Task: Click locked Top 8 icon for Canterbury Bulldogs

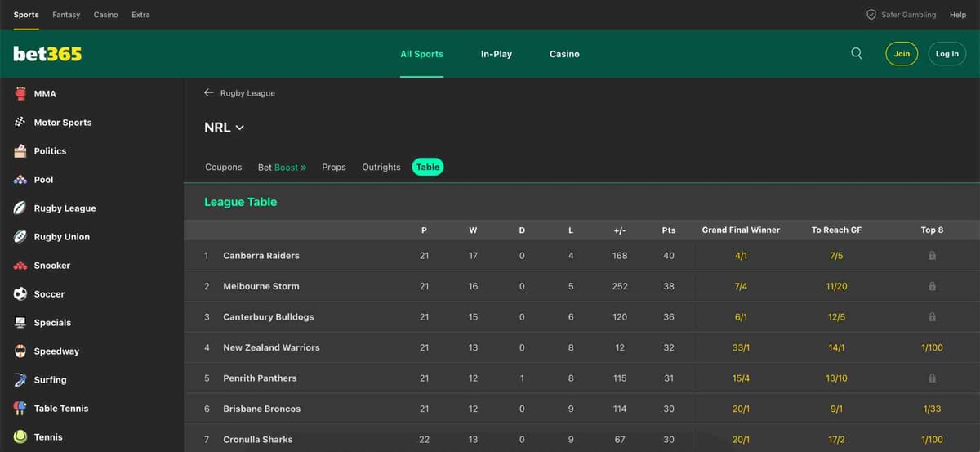Action: [x=932, y=317]
